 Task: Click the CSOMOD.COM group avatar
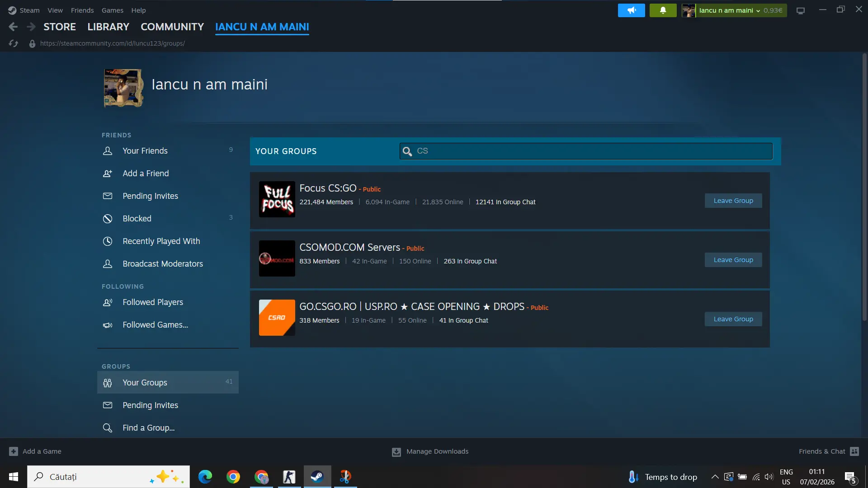[277, 258]
